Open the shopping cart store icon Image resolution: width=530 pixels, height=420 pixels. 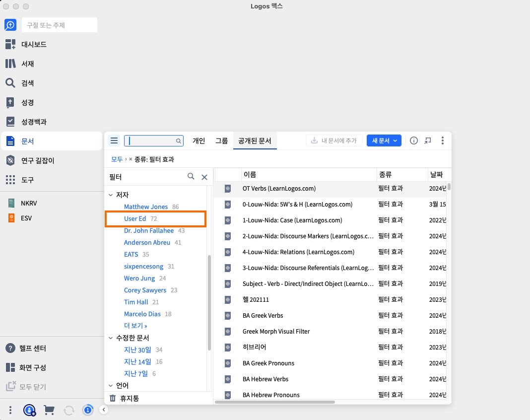49,410
